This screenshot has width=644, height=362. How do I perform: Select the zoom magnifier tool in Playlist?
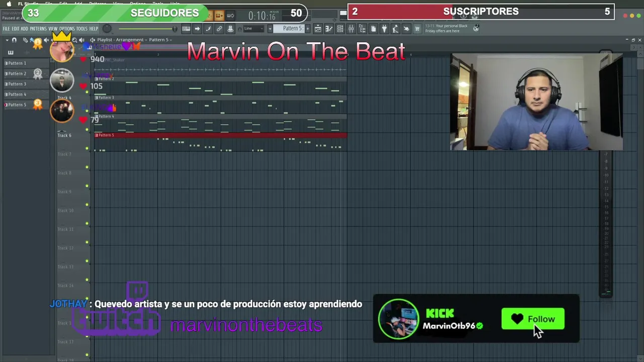point(74,40)
